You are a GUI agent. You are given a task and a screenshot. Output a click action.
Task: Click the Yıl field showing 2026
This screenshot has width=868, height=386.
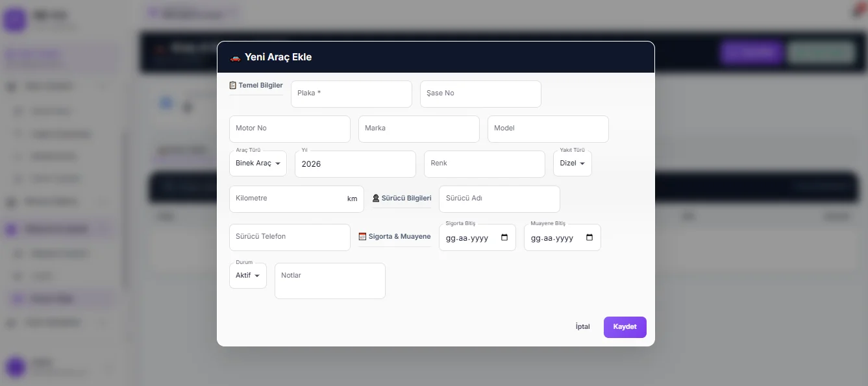tap(355, 164)
